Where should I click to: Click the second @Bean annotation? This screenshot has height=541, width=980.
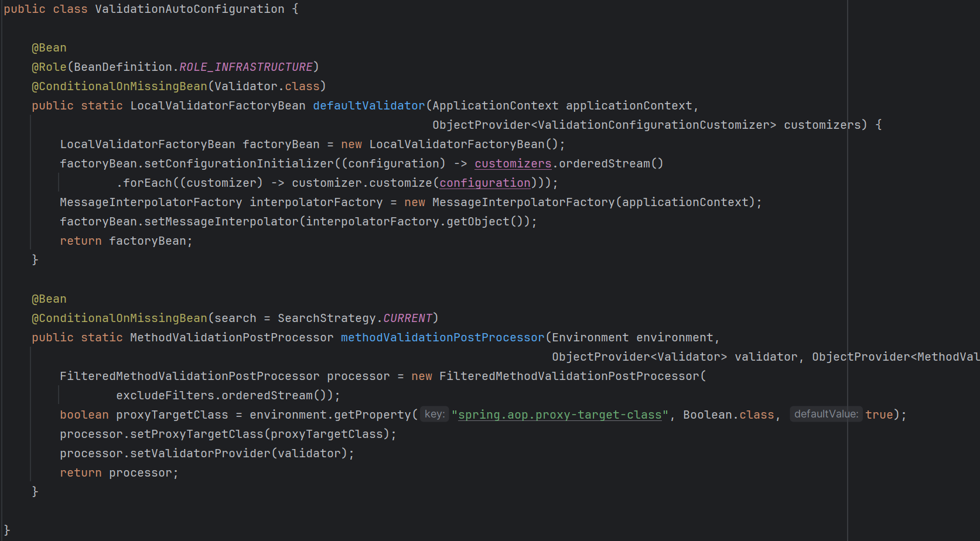(x=49, y=299)
